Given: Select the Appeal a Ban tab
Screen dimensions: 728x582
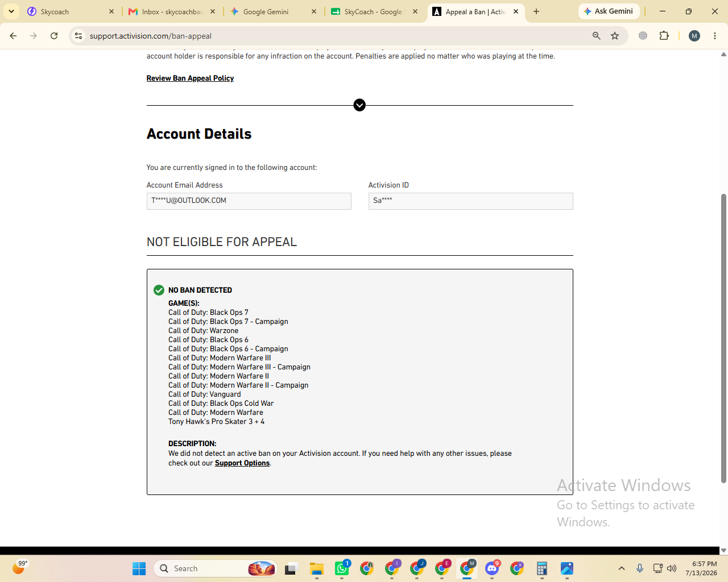Looking at the screenshot, I should 475,11.
